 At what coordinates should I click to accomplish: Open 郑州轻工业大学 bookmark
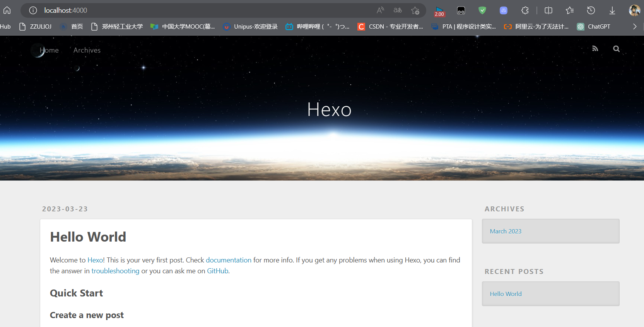[x=117, y=26]
